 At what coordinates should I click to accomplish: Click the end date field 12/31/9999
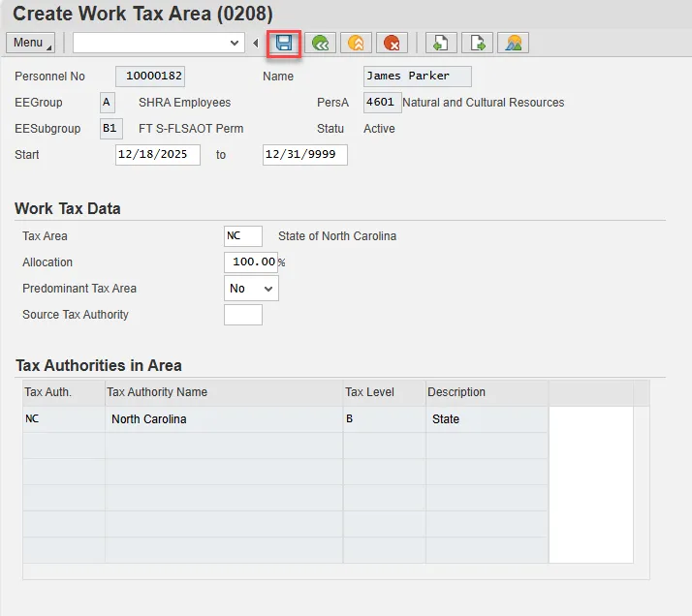tap(304, 155)
